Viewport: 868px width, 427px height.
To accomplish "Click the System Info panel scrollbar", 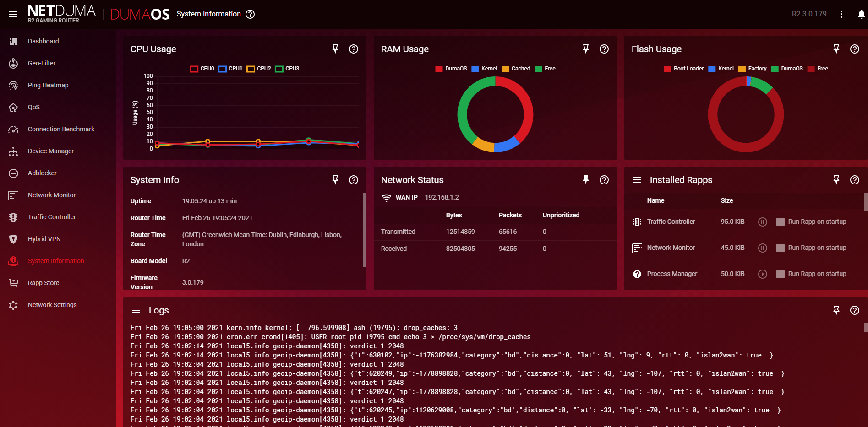I will pyautogui.click(x=365, y=229).
